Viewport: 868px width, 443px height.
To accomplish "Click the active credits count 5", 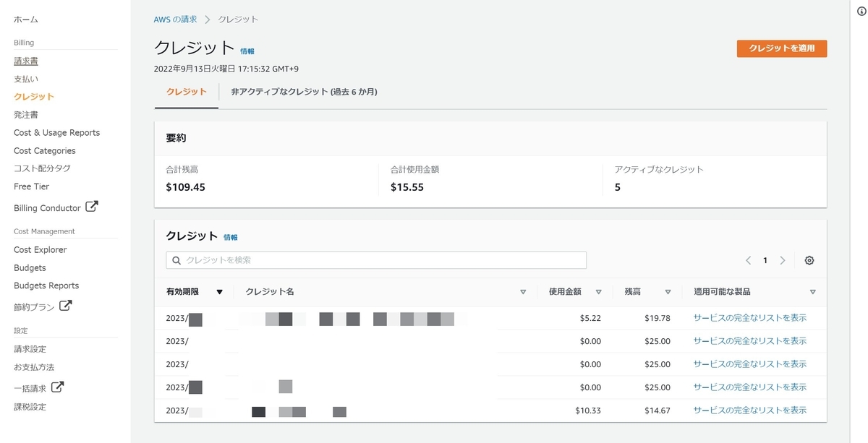I will pos(618,187).
